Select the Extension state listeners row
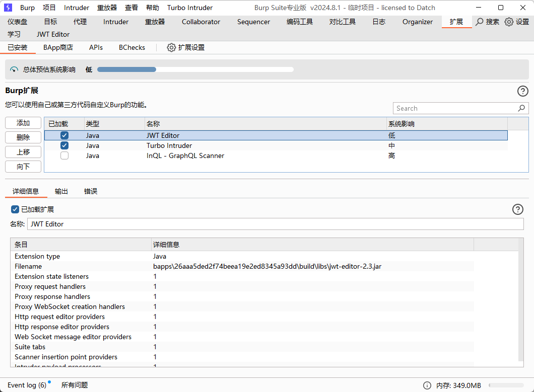The width and height of the screenshot is (534, 392). pyautogui.click(x=242, y=277)
